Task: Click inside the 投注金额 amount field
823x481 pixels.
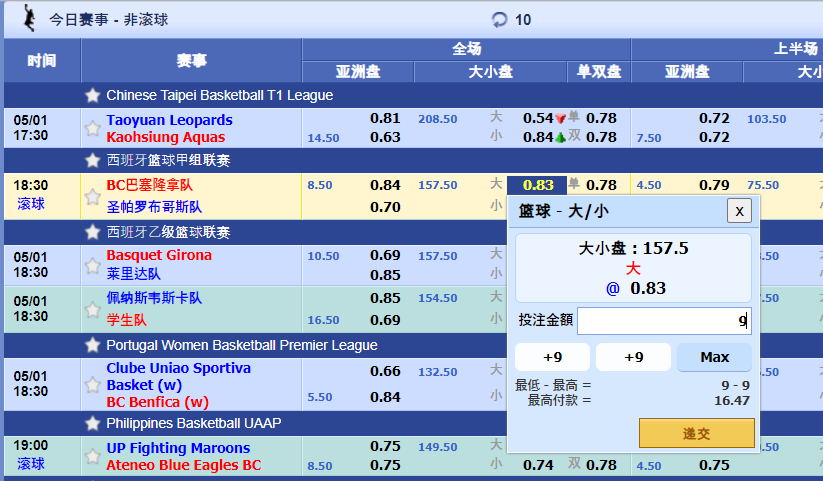Action: 663,321
